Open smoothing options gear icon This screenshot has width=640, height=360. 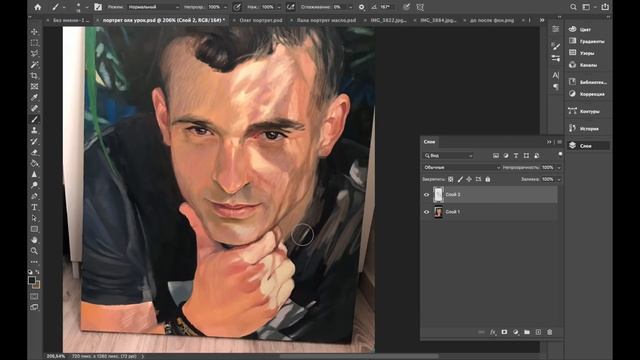(362, 7)
